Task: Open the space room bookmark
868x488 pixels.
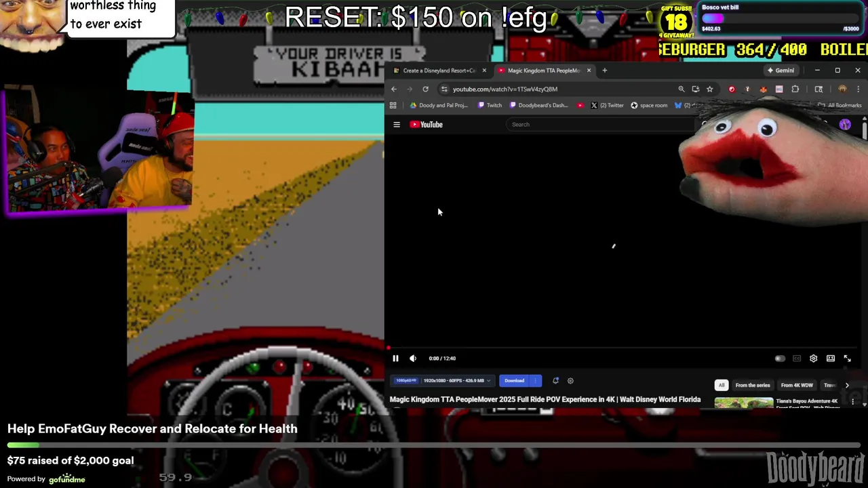Action: (x=649, y=106)
